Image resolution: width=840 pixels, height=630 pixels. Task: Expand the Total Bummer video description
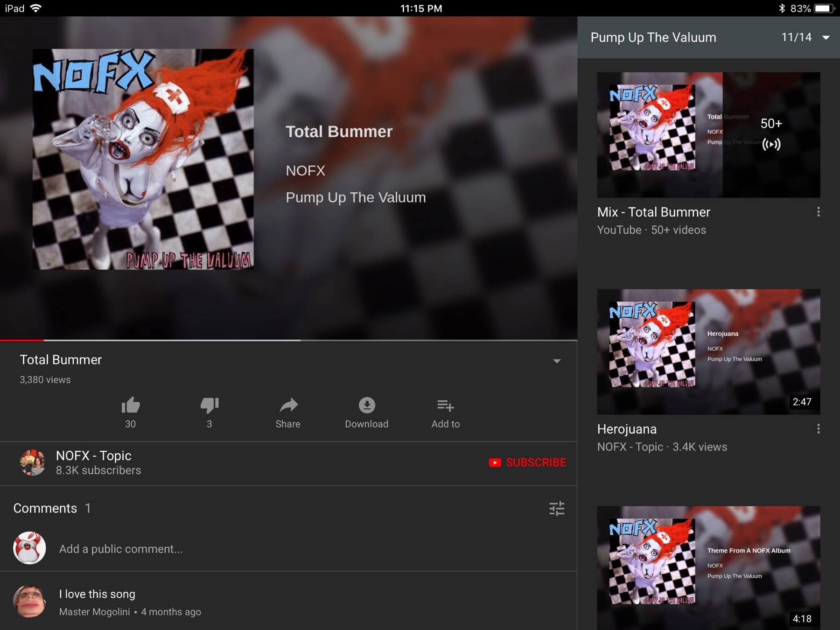[x=557, y=361]
